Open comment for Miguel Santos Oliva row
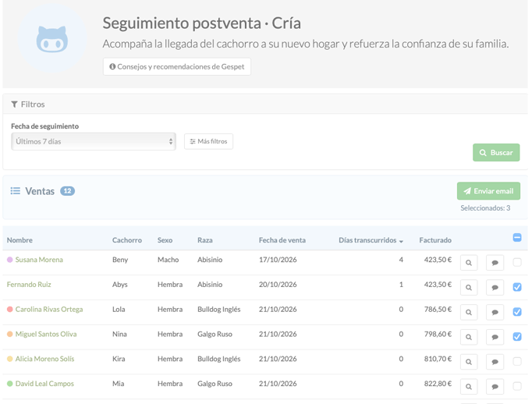Screen dimensions: 532x404 pos(495,337)
